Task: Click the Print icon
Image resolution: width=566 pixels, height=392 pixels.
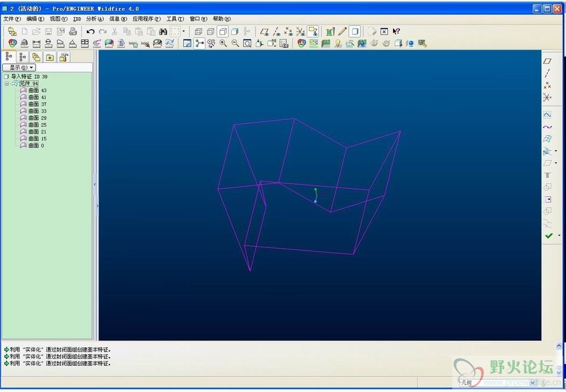Action: pos(73,32)
